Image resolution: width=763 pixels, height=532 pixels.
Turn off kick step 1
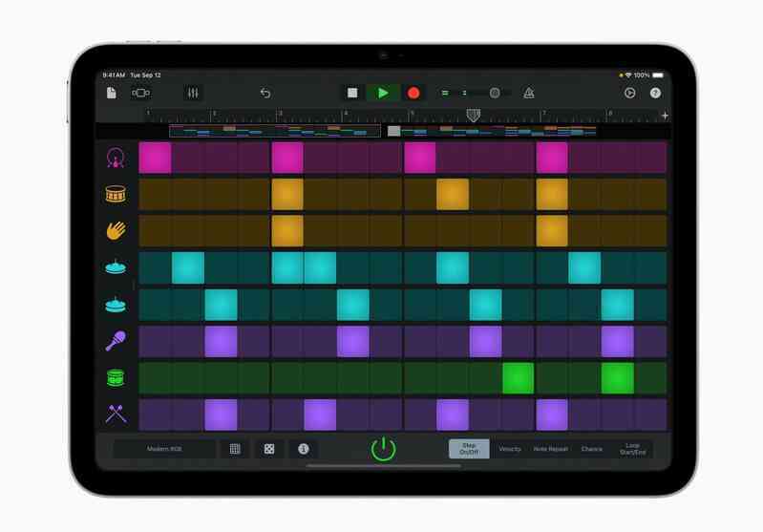(155, 158)
